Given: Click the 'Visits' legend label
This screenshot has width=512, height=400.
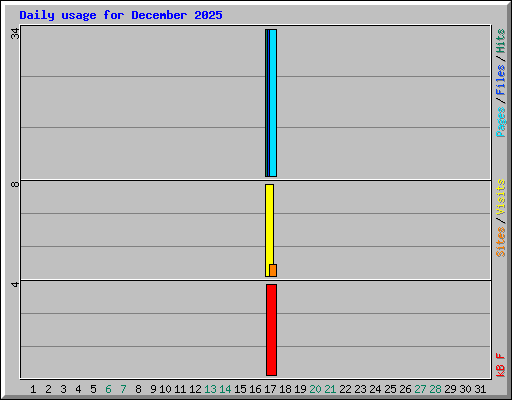Looking at the screenshot, I should [501, 198].
